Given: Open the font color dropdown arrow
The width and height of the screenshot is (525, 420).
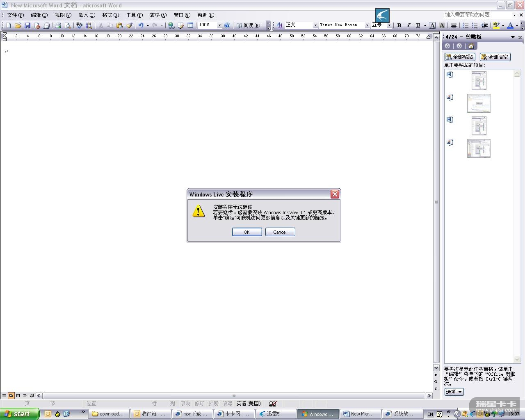Looking at the screenshot, I should pyautogui.click(x=517, y=25).
